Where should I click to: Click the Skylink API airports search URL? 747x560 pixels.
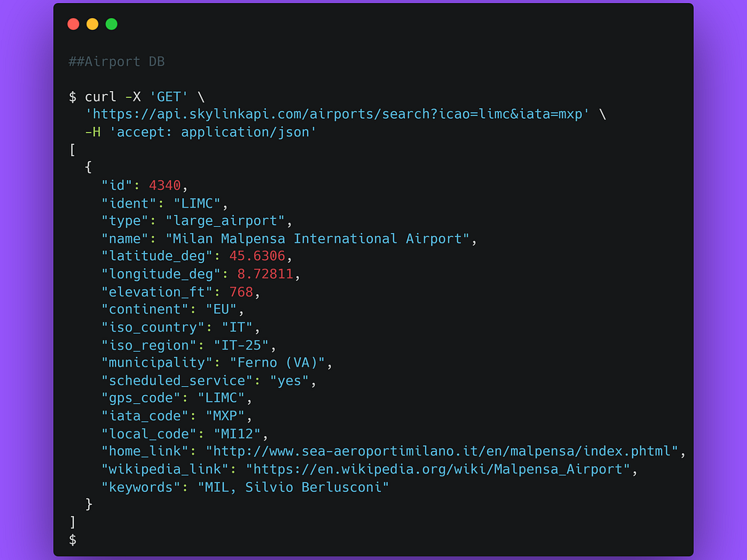[338, 114]
